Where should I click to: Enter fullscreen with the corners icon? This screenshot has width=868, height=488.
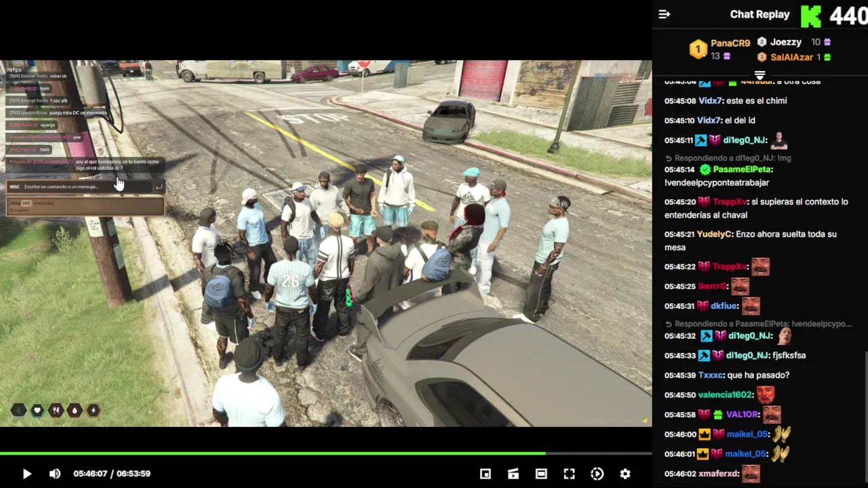point(569,474)
